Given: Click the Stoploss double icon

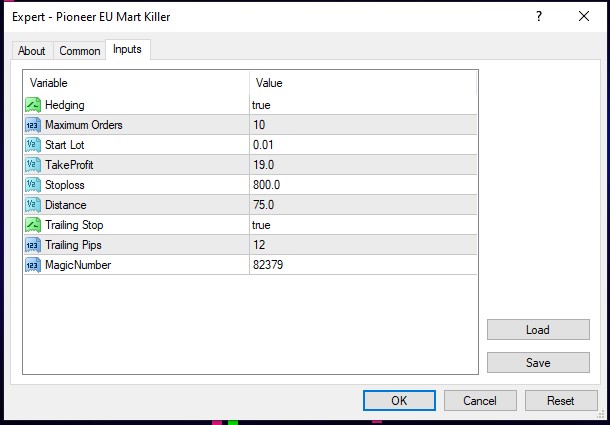Looking at the screenshot, I should (x=33, y=185).
